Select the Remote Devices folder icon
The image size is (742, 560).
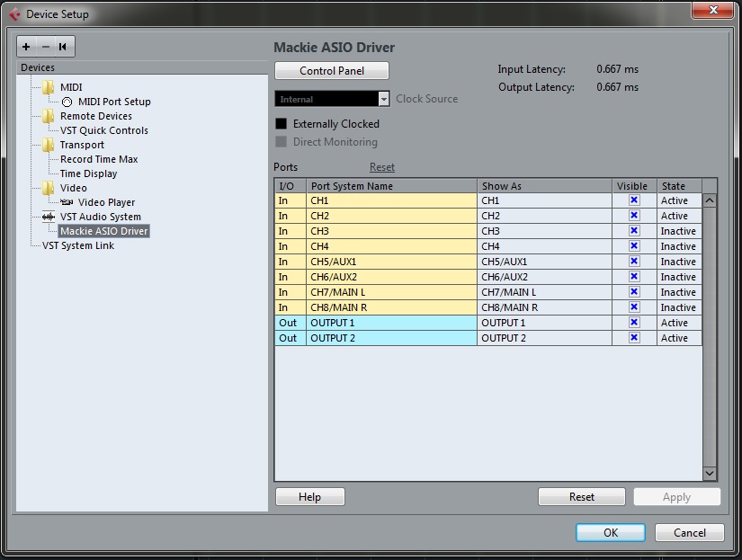(x=48, y=116)
